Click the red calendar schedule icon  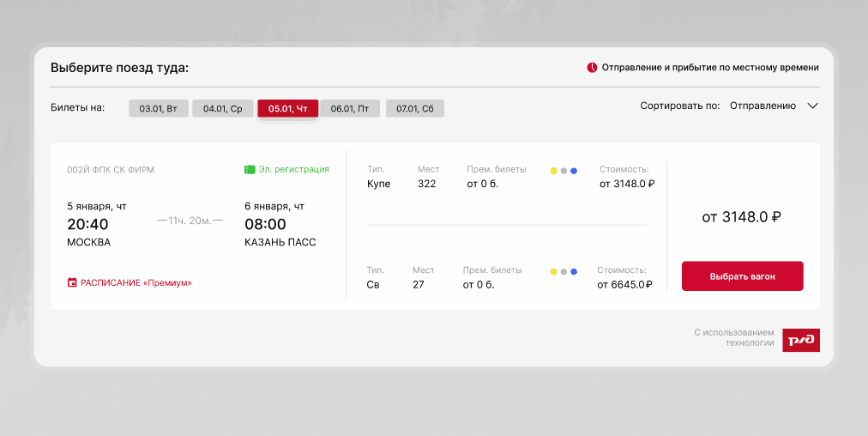point(72,282)
